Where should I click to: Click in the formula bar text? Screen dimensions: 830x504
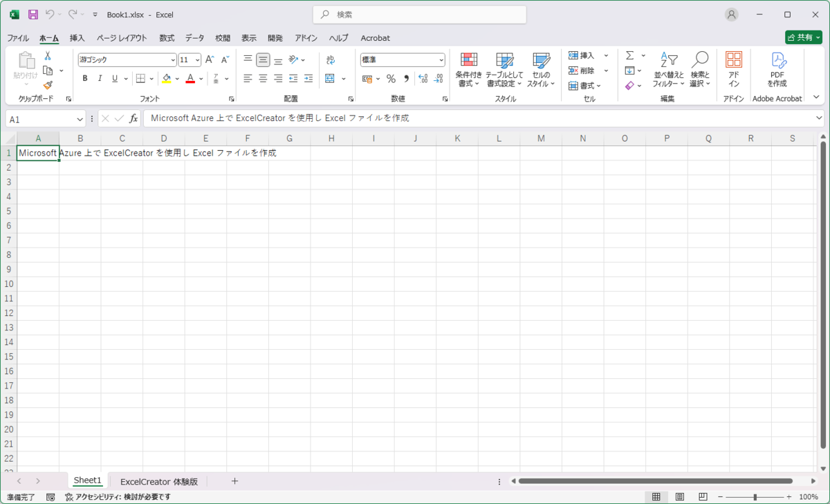click(279, 118)
